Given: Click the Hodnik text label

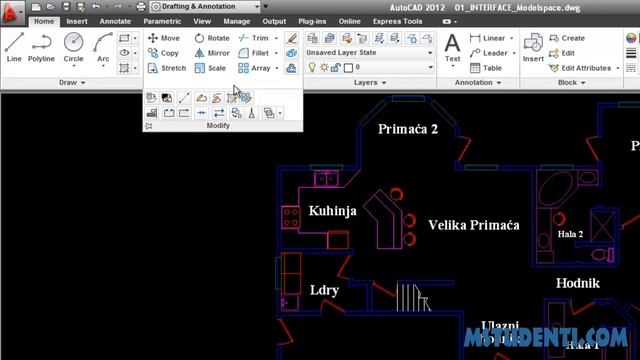Looking at the screenshot, I should 578,283.
